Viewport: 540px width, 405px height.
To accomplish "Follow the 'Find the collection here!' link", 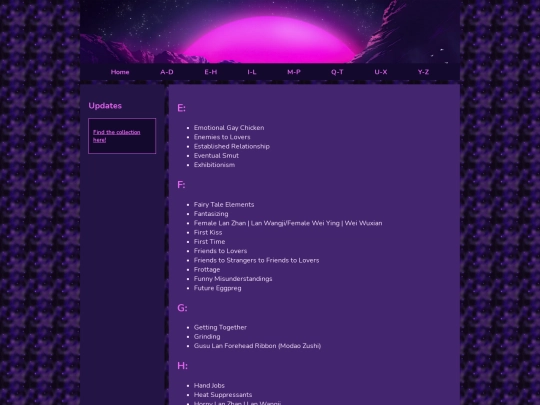I will pos(116,136).
